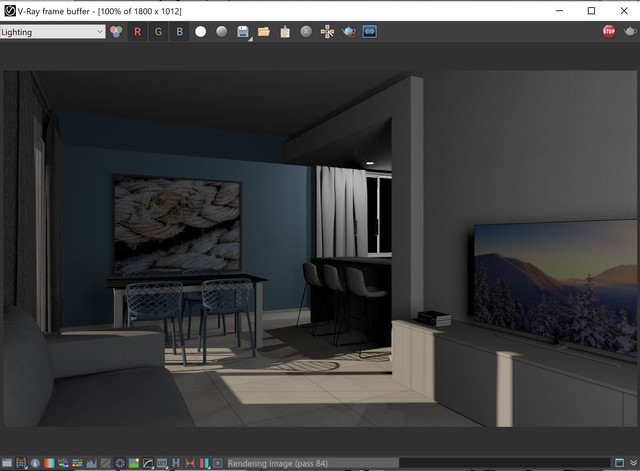The height and width of the screenshot is (471, 640).
Task: Save the rendered image with floppy icon
Action: [243, 32]
